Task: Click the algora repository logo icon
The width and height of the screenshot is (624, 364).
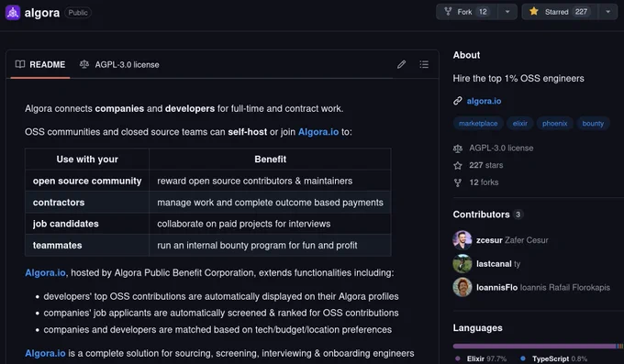Action: tap(12, 13)
